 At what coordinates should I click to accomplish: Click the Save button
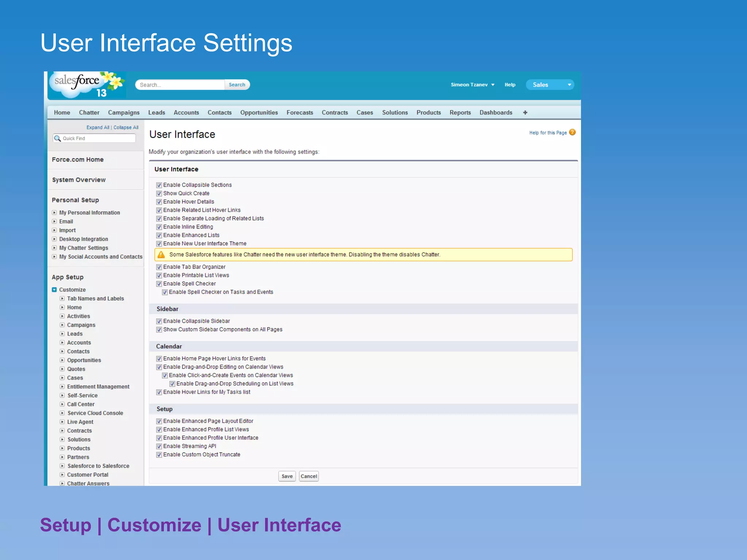(287, 476)
